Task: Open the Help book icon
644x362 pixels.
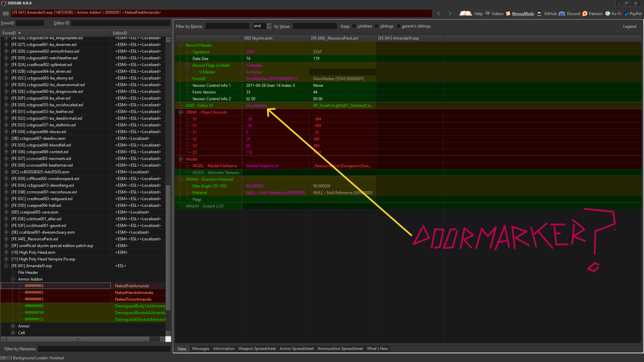Action: click(465, 13)
